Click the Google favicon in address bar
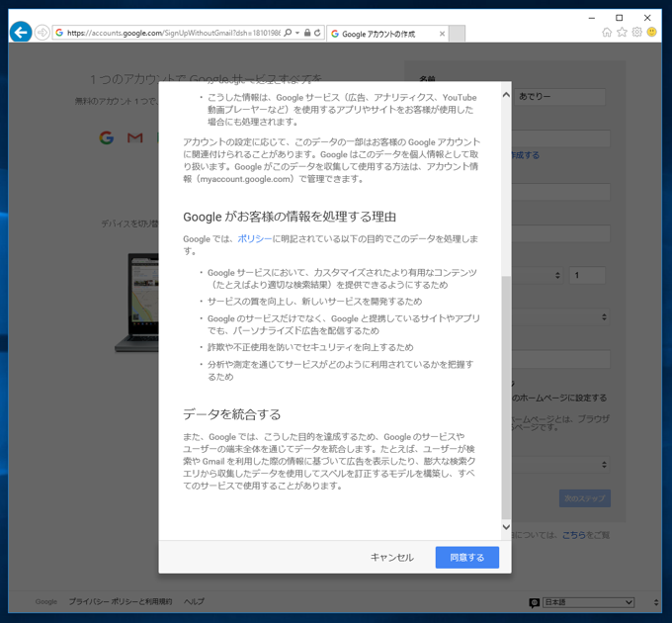Image resolution: width=672 pixels, height=623 pixels. pyautogui.click(x=59, y=33)
